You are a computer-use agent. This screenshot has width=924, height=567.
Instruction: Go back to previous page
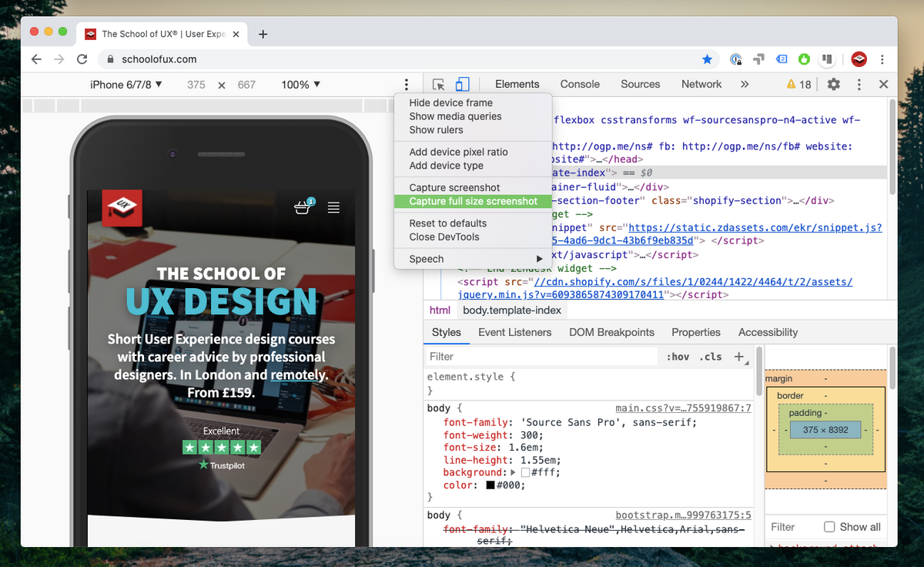(x=36, y=59)
